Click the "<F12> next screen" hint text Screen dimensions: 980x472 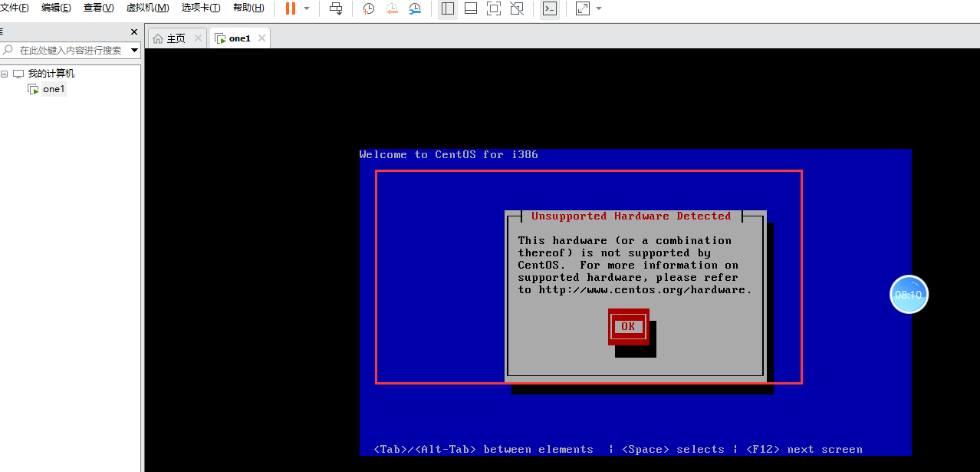(804, 450)
